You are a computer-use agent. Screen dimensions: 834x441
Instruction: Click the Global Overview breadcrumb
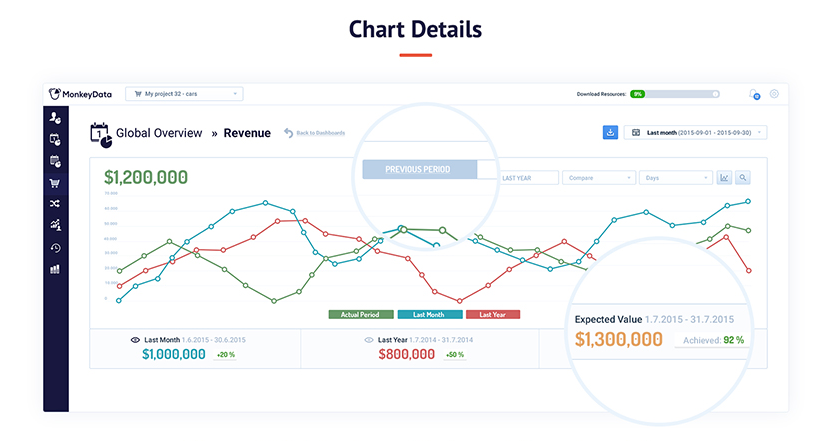159,132
